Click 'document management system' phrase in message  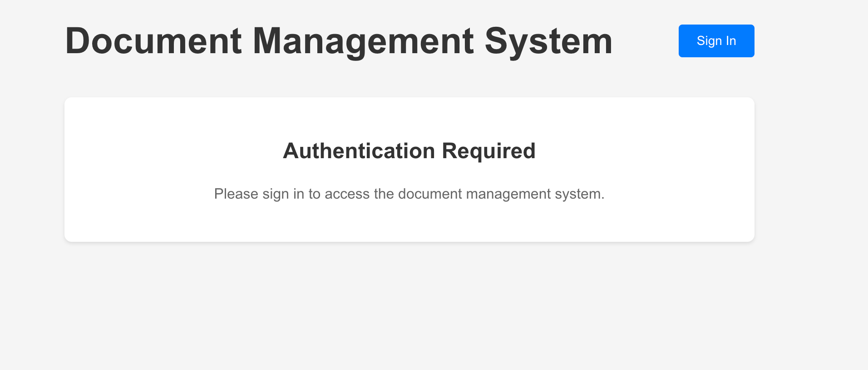click(x=501, y=194)
